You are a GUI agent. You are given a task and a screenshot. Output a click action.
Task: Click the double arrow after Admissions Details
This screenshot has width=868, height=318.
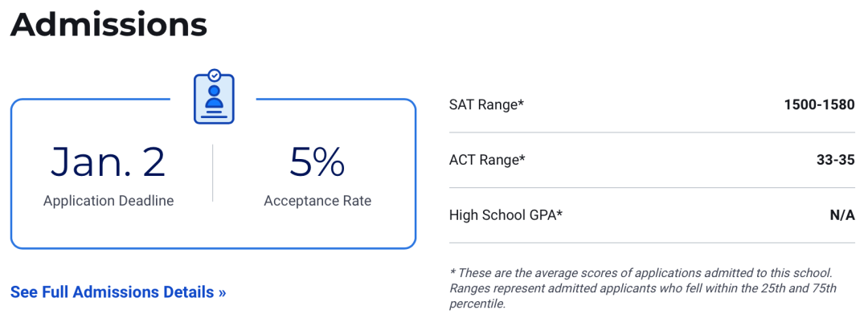pyautogui.click(x=222, y=292)
